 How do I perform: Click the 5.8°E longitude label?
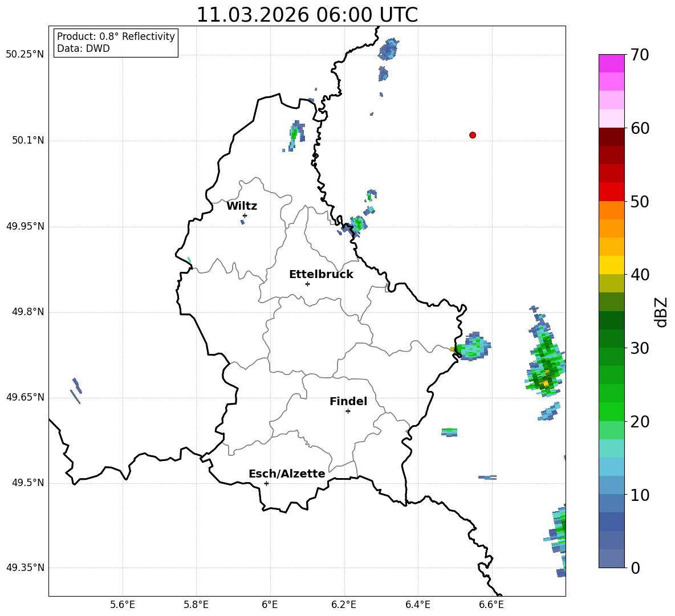[196, 605]
